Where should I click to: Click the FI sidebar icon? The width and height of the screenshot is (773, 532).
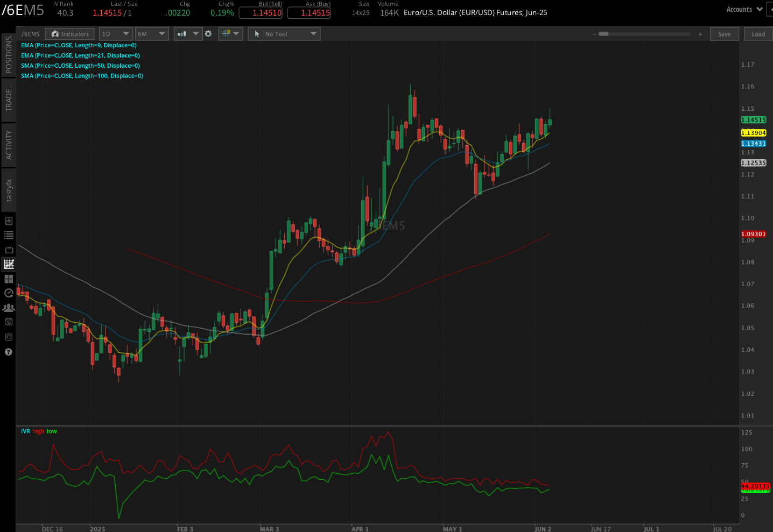tap(8, 337)
